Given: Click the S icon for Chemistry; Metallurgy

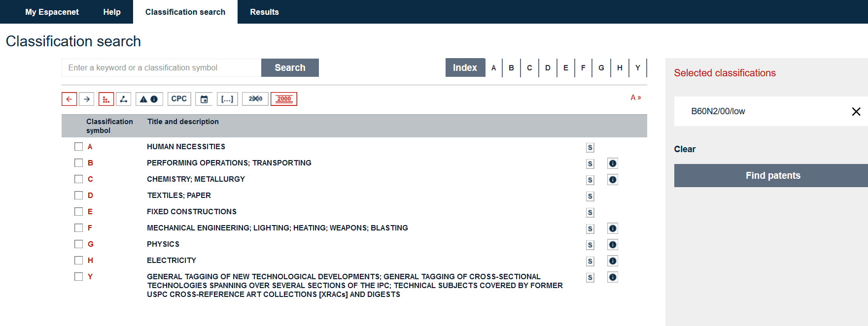Looking at the screenshot, I should pos(590,180).
